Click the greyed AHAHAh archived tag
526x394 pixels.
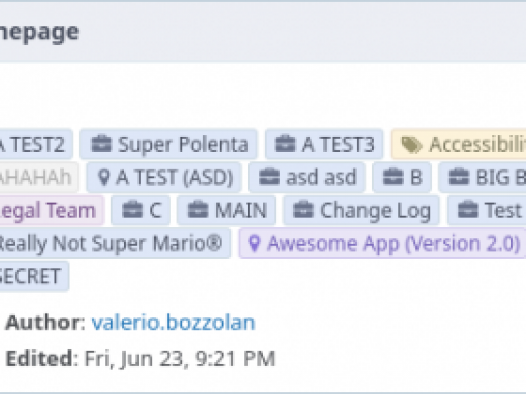coord(38,177)
